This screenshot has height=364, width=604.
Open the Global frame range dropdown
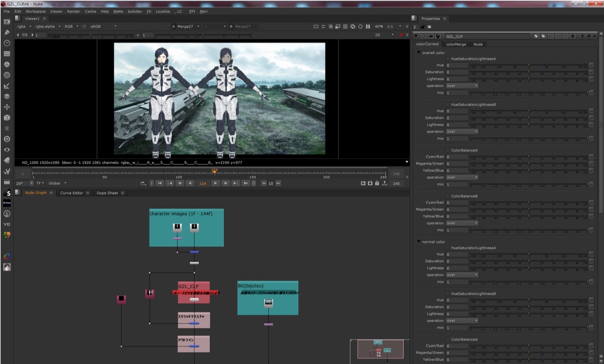[57, 183]
